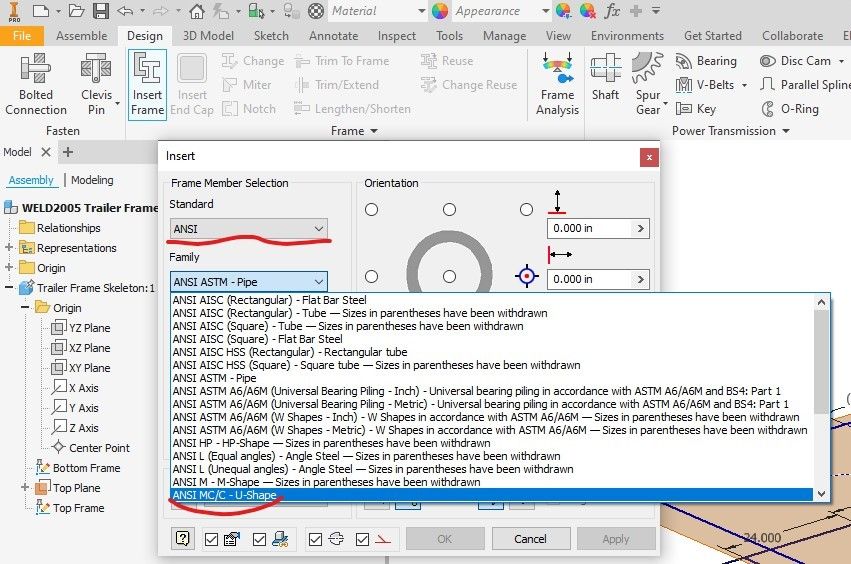851x564 pixels.
Task: Select the top-left orientation radio button
Action: (371, 210)
